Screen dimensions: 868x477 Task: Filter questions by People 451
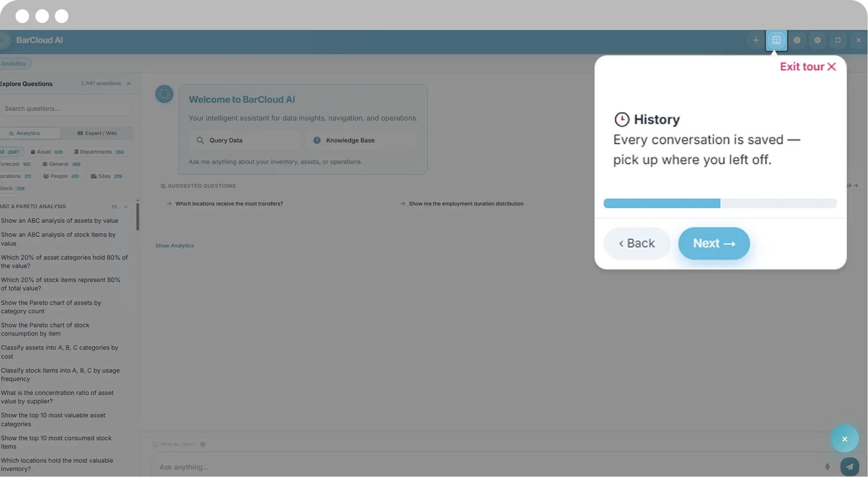pos(61,176)
